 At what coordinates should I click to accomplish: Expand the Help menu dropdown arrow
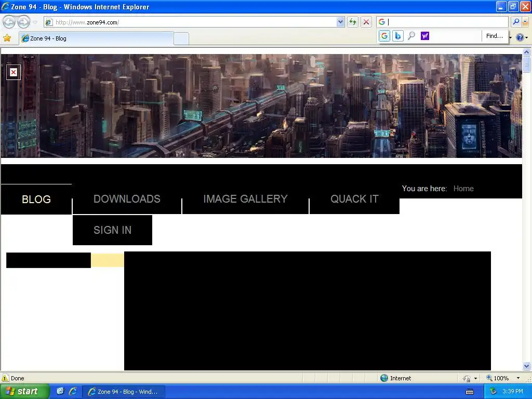[x=527, y=37]
